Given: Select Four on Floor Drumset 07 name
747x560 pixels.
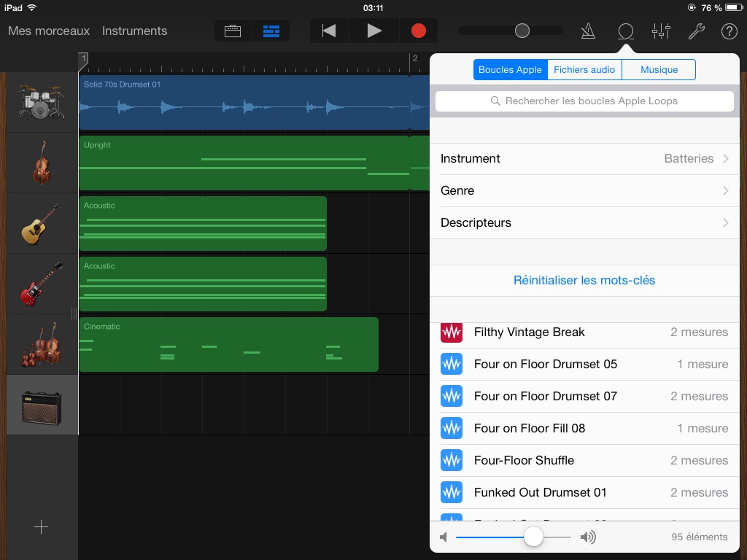Looking at the screenshot, I should click(546, 396).
